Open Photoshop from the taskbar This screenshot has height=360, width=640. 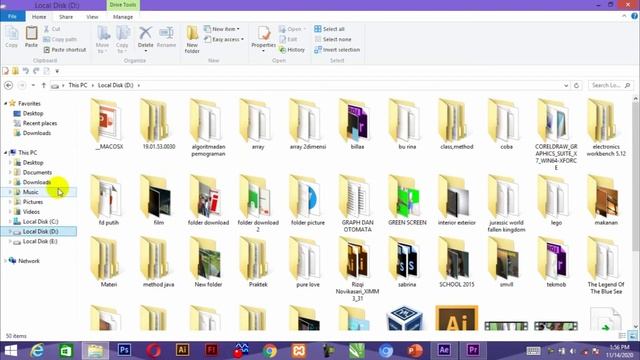pyautogui.click(x=124, y=350)
